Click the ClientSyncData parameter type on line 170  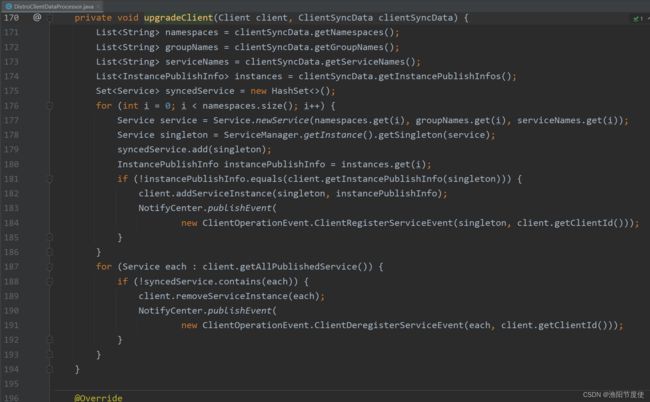335,18
